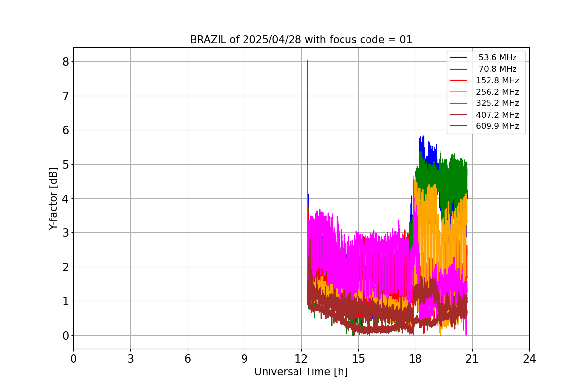This screenshot has width=588, height=392.
Task: Select the '256.2 MHz' legend label
Action: point(497,92)
